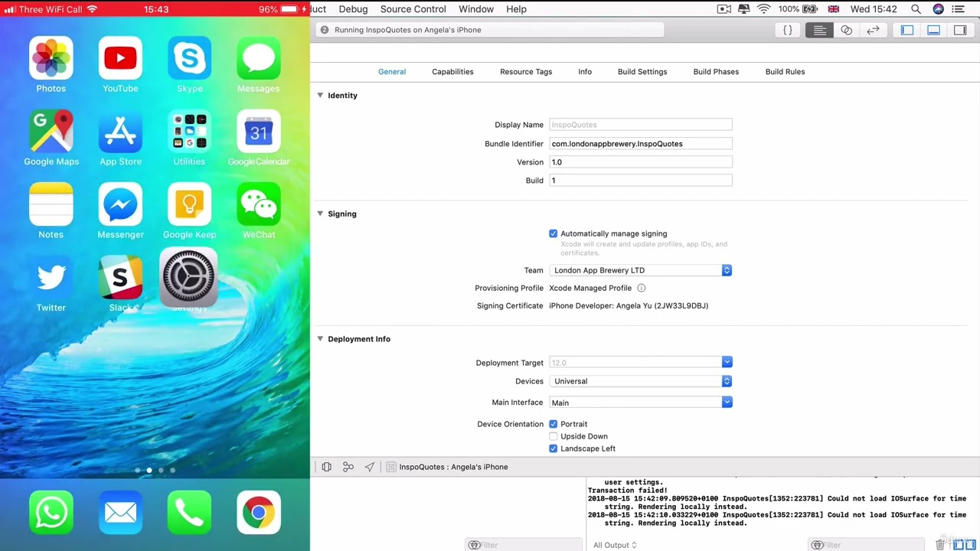Uncheck Automatically manage signing
Screen dimensions: 980x551
[x=553, y=233]
